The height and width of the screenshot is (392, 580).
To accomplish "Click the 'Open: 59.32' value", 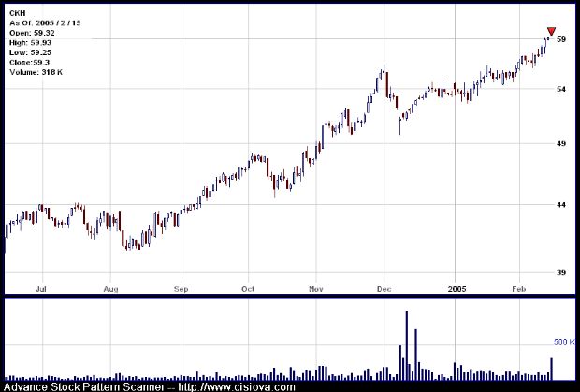I will pos(32,33).
